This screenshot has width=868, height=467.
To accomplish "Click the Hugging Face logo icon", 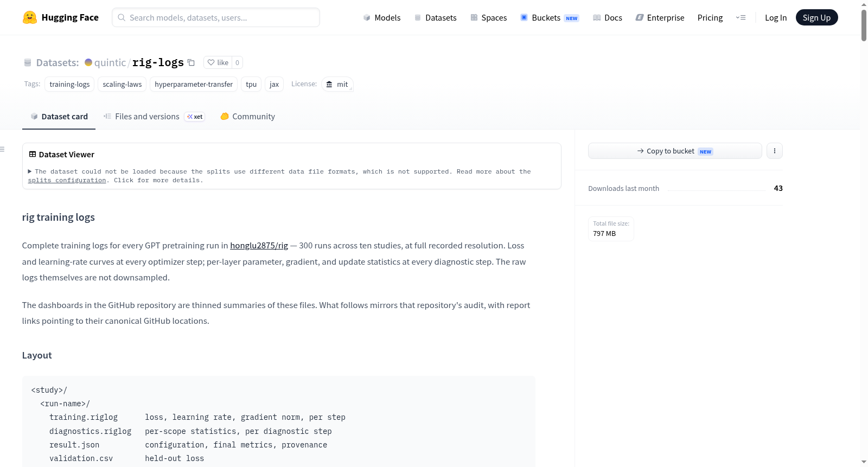I will [x=30, y=17].
